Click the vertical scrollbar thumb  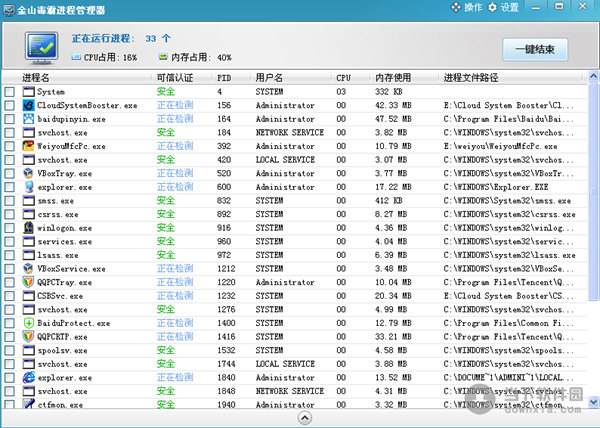pyautogui.click(x=593, y=191)
